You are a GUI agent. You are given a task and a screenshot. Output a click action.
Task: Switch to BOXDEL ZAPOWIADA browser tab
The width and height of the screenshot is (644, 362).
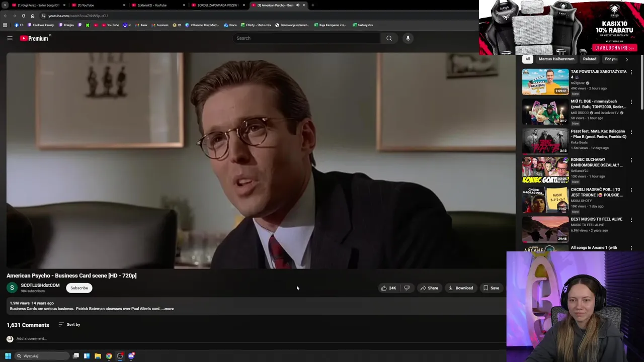(218, 5)
